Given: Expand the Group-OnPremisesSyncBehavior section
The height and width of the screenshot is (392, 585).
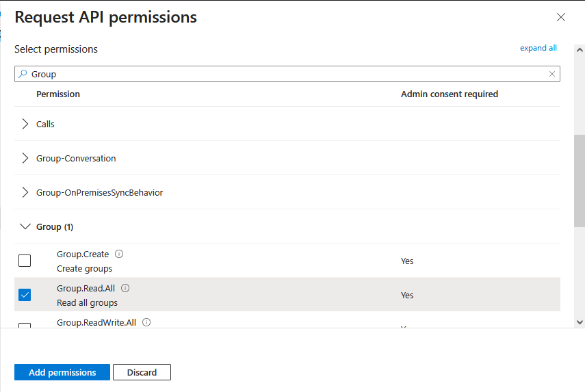Looking at the screenshot, I should pyautogui.click(x=25, y=192).
